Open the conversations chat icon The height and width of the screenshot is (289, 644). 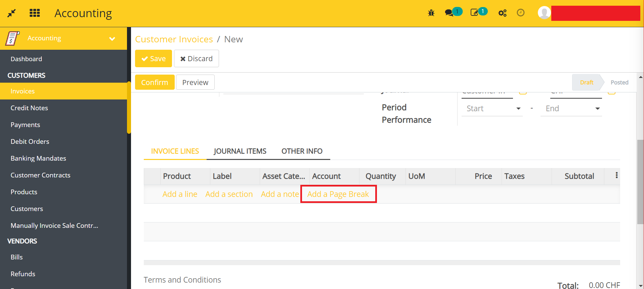pyautogui.click(x=449, y=13)
